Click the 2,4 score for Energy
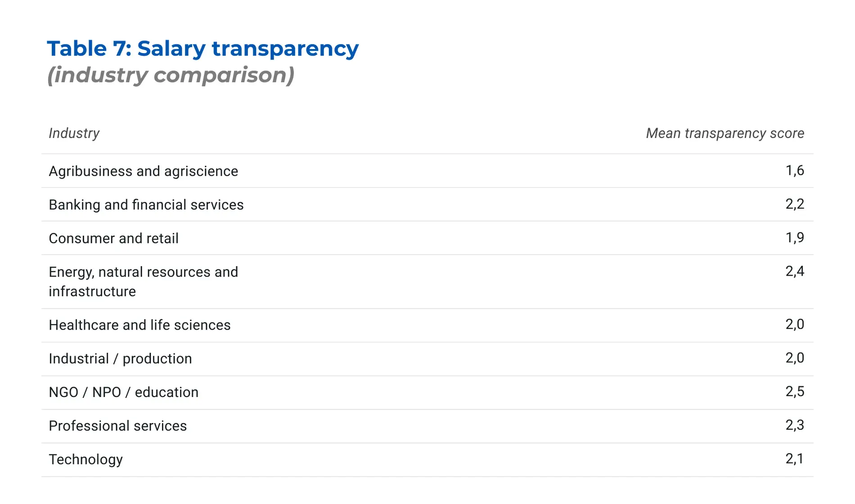The image size is (855, 504). point(795,271)
